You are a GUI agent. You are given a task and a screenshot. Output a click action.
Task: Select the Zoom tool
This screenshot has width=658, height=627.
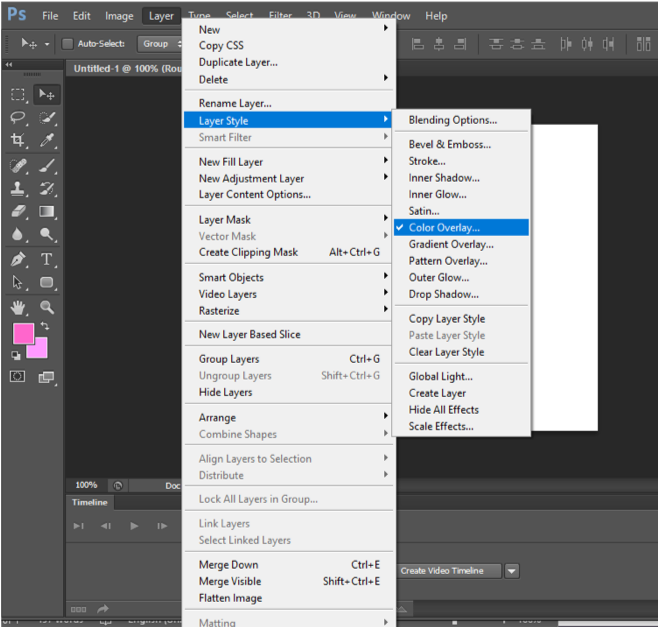47,308
